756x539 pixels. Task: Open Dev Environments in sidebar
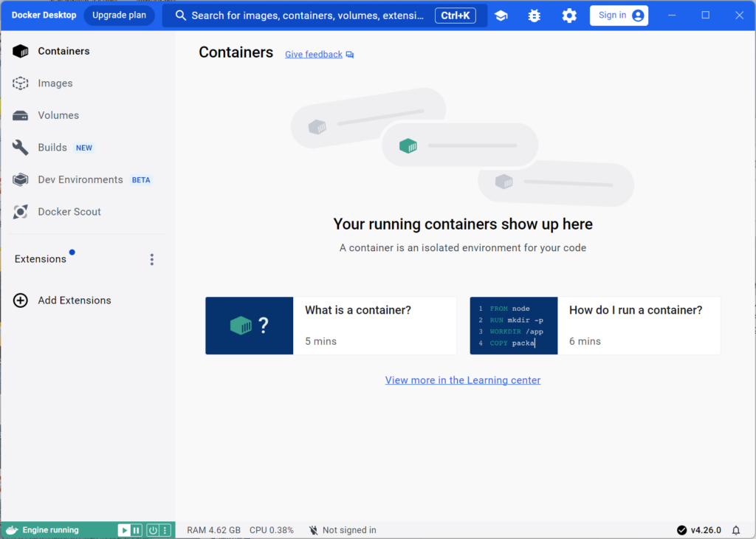tap(88, 180)
